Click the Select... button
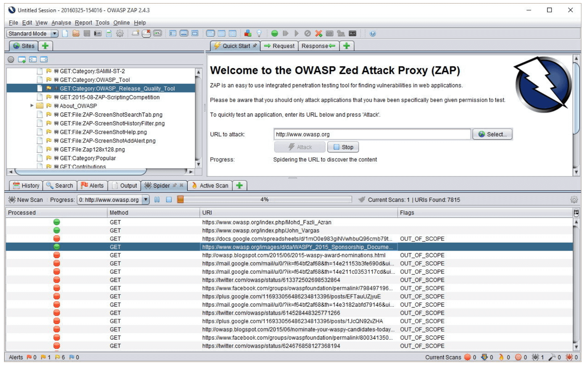This screenshot has height=367, width=588. coord(492,134)
